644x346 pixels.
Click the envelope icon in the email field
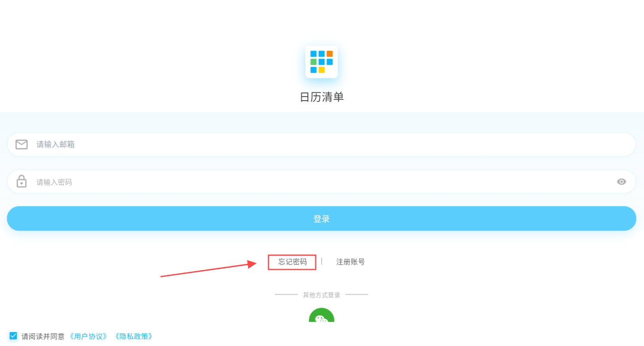pos(21,144)
